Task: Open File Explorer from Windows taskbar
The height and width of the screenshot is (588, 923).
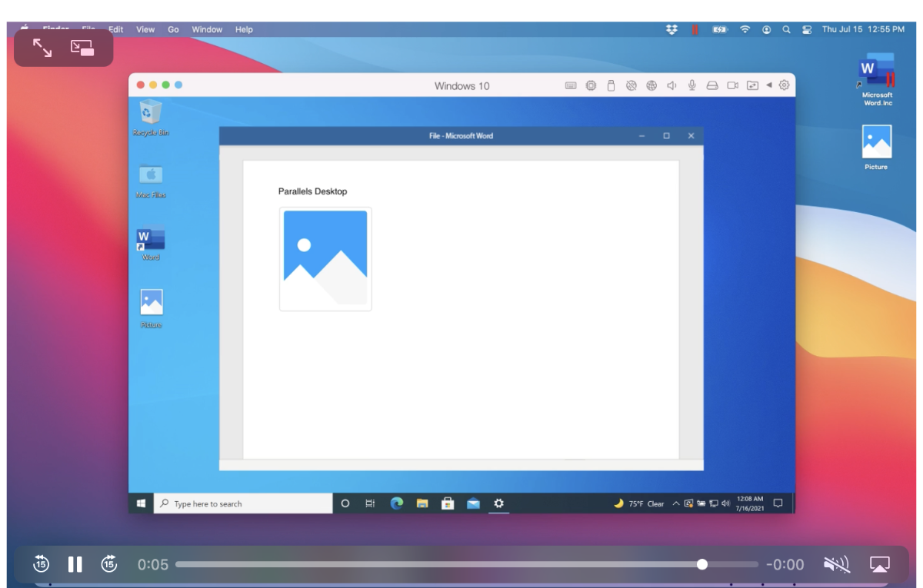Action: pos(422,503)
